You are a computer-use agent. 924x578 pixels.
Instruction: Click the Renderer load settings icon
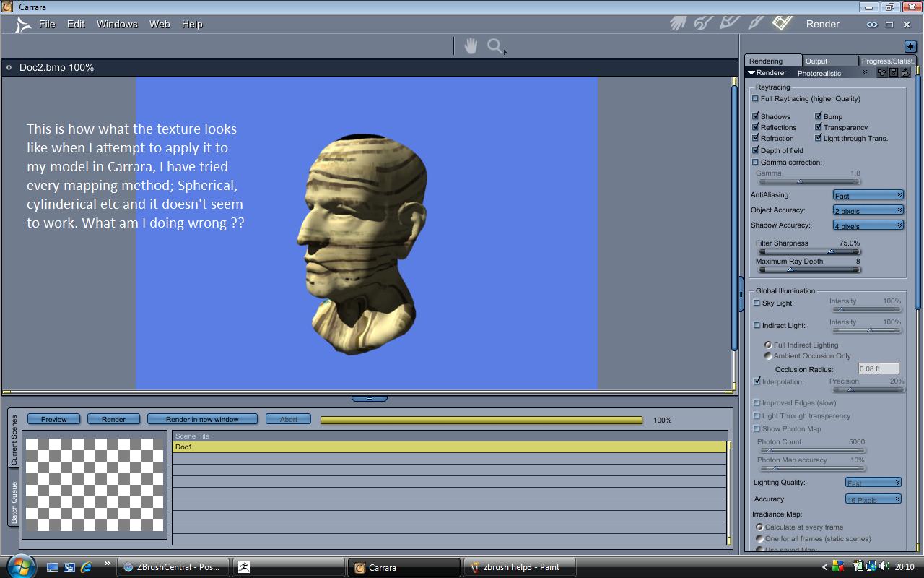click(x=905, y=73)
